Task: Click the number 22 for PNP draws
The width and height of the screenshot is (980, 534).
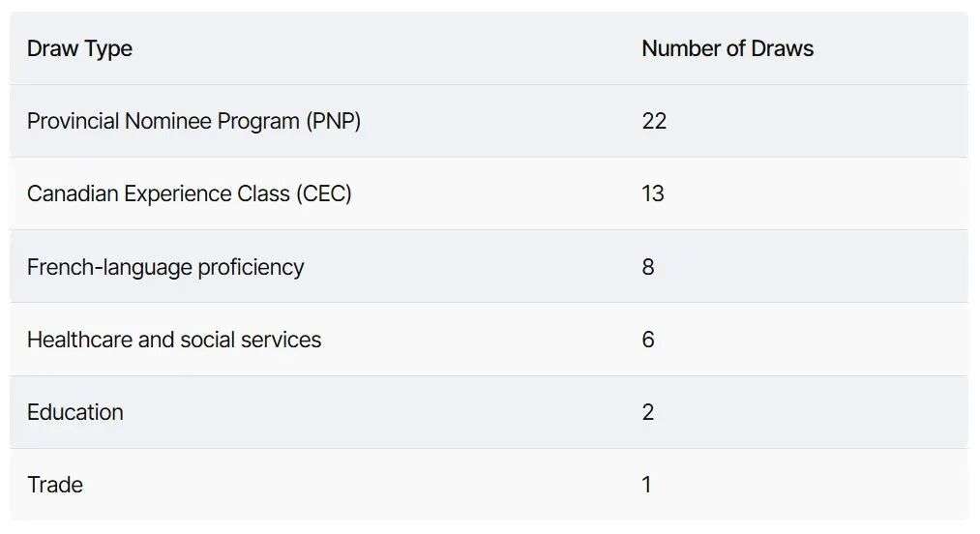Action: tap(654, 122)
